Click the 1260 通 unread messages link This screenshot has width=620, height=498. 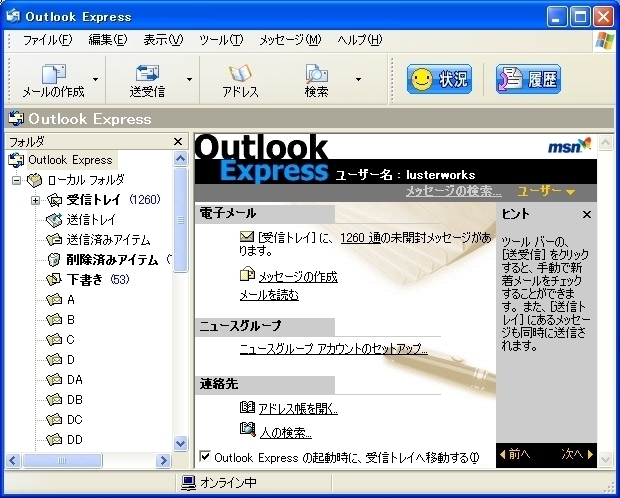pos(360,237)
